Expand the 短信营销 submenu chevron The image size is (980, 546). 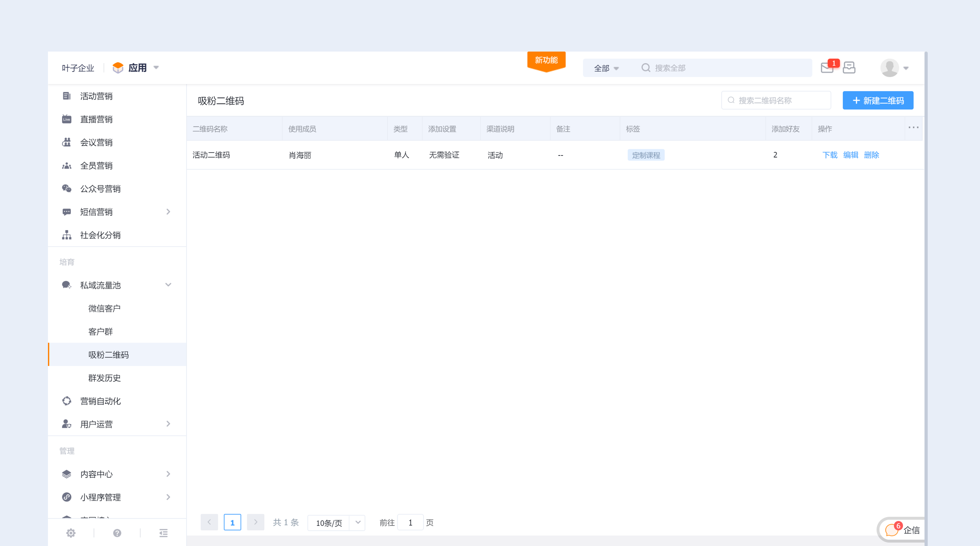point(168,212)
